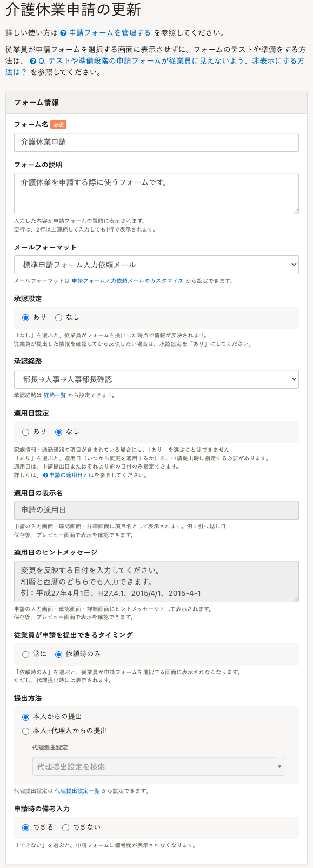This screenshot has height=868, width=313.
Task: Open the 申請フォームを管理する help link
Action: click(110, 33)
